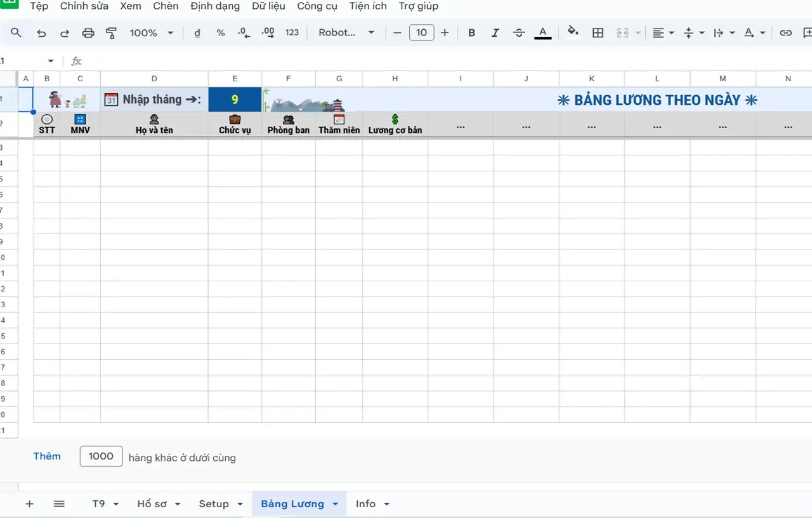Screen dimensions: 812x518
Task: Open the fill color bucket picker
Action: [x=573, y=32]
